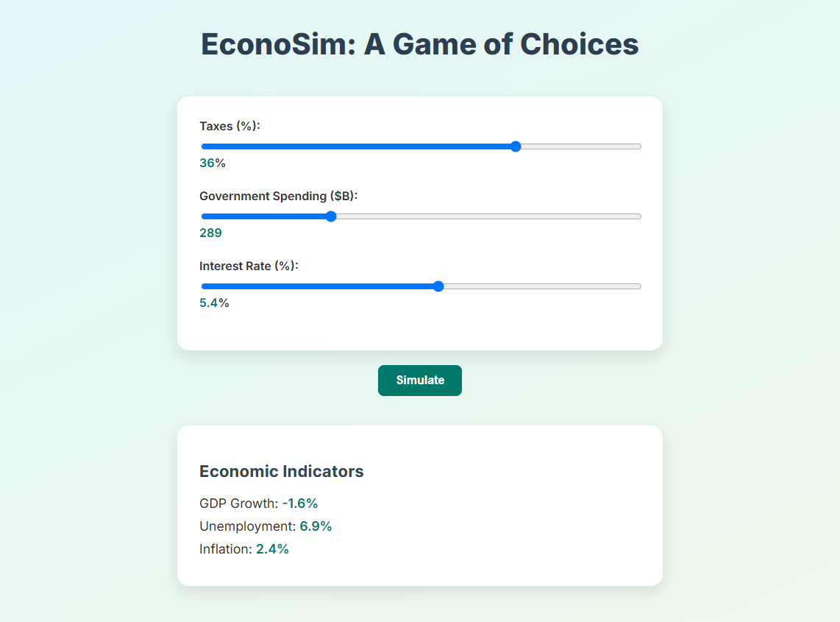Click the Government Spending slider handle
This screenshot has height=622, width=840.
[x=331, y=216]
